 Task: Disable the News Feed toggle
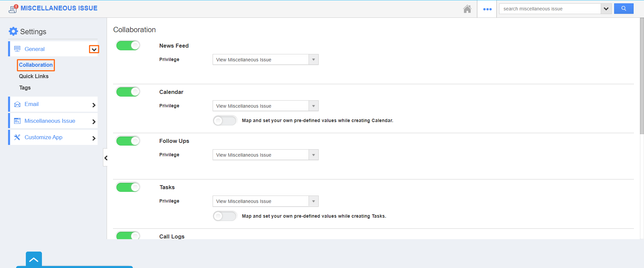tap(128, 45)
